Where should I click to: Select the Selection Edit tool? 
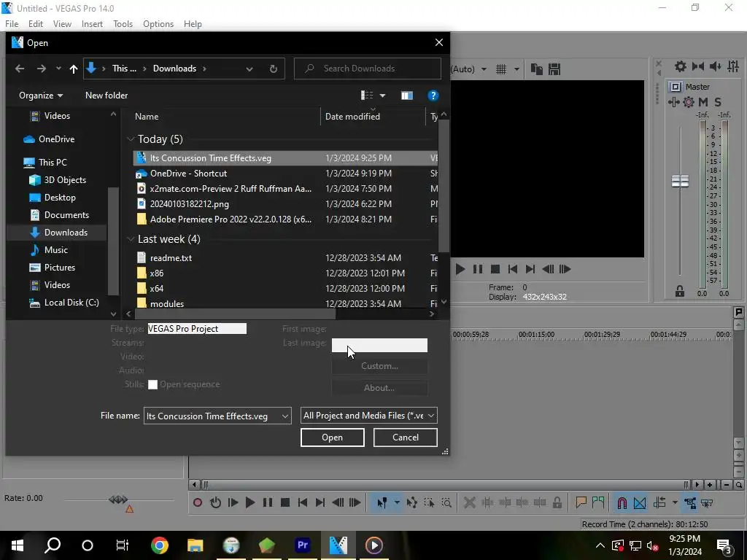(x=429, y=502)
